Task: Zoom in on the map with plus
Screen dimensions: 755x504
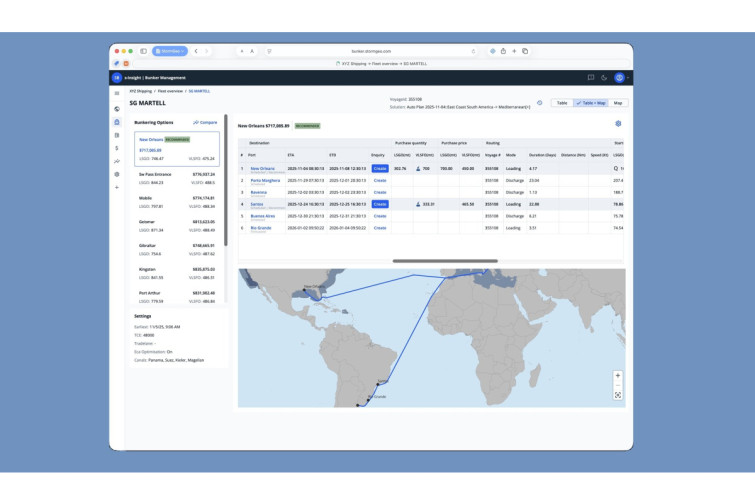Action: (x=618, y=375)
